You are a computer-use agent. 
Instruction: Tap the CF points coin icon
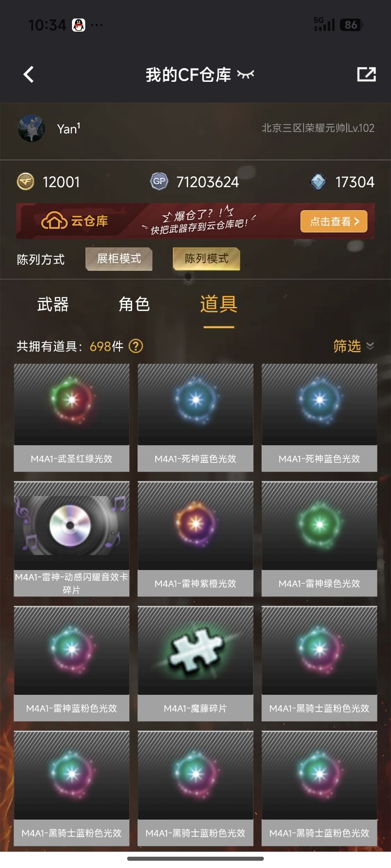[x=25, y=182]
